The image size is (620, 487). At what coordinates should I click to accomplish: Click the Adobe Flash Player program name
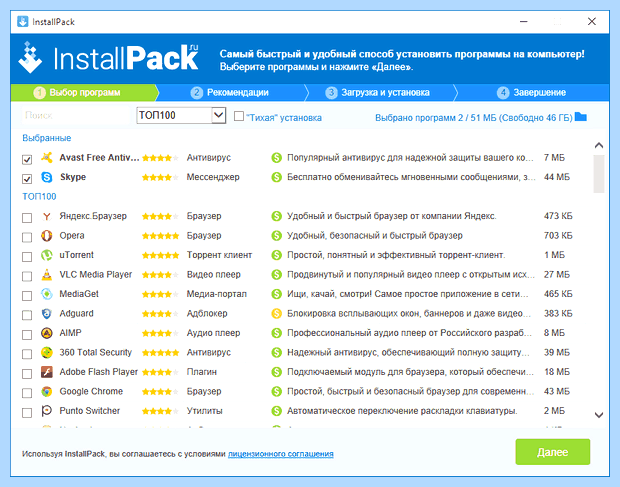[x=98, y=372]
